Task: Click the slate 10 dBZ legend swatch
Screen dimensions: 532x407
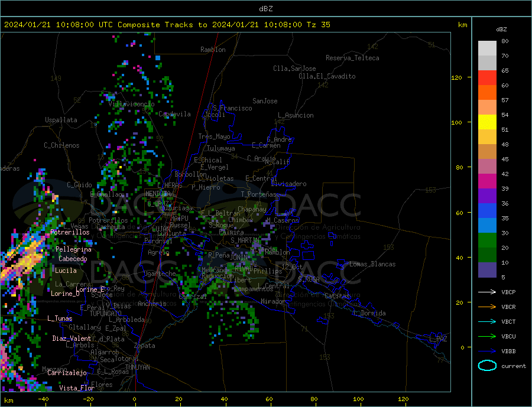Action: point(487,269)
